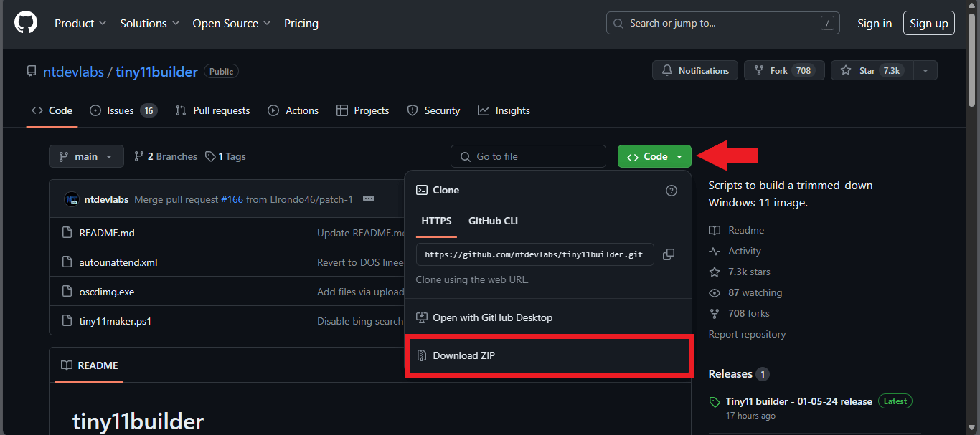Star the repository with Star button

[x=872, y=70]
